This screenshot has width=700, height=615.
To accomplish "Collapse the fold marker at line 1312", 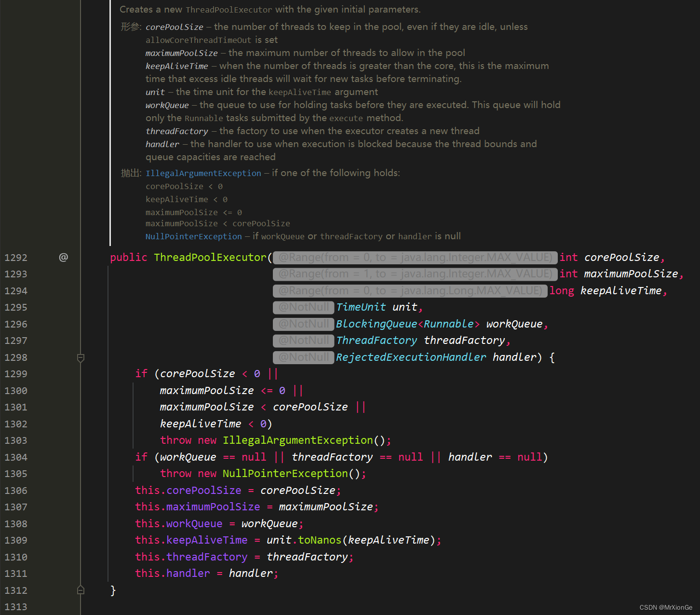I will point(81,590).
